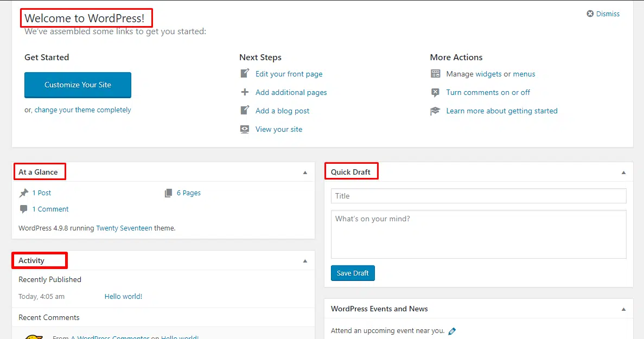Click the screen icon beside View your site
Viewport: 644px width, 339px height.
245,129
